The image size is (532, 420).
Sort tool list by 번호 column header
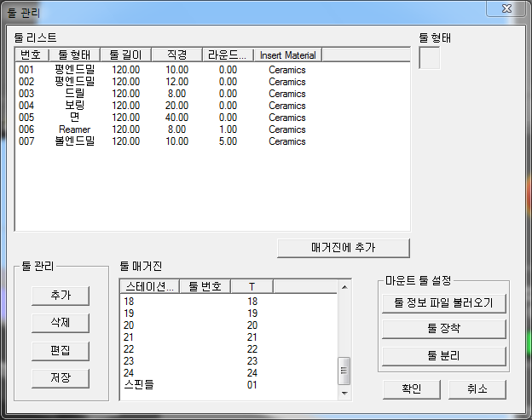(32, 55)
